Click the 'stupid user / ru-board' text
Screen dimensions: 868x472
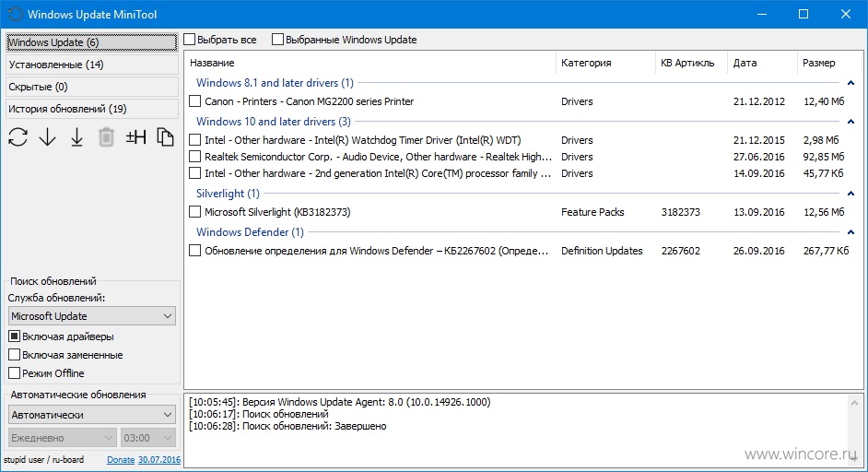tap(43, 459)
